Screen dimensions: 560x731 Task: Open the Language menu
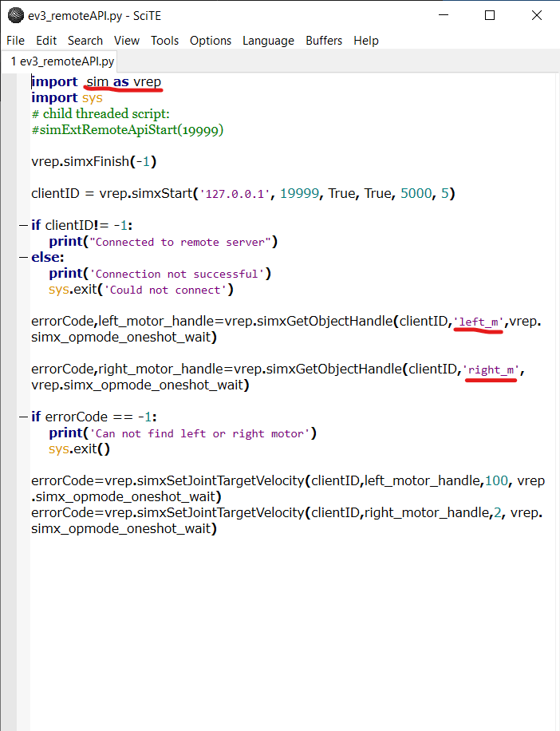268,41
